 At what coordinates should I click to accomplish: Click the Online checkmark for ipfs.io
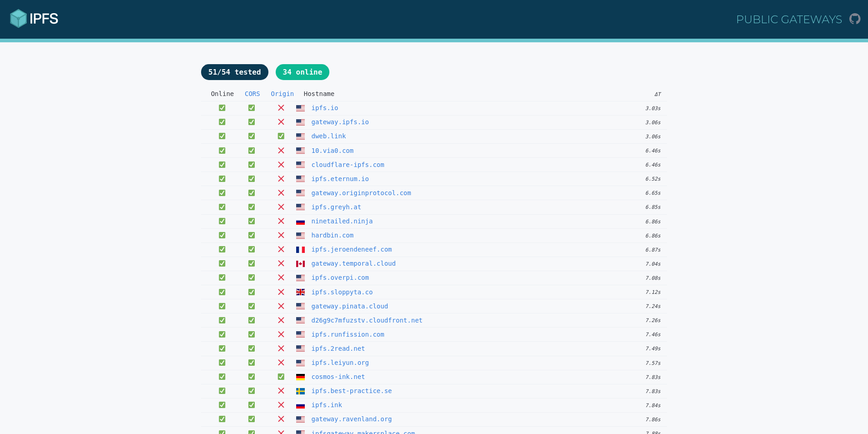pos(222,108)
